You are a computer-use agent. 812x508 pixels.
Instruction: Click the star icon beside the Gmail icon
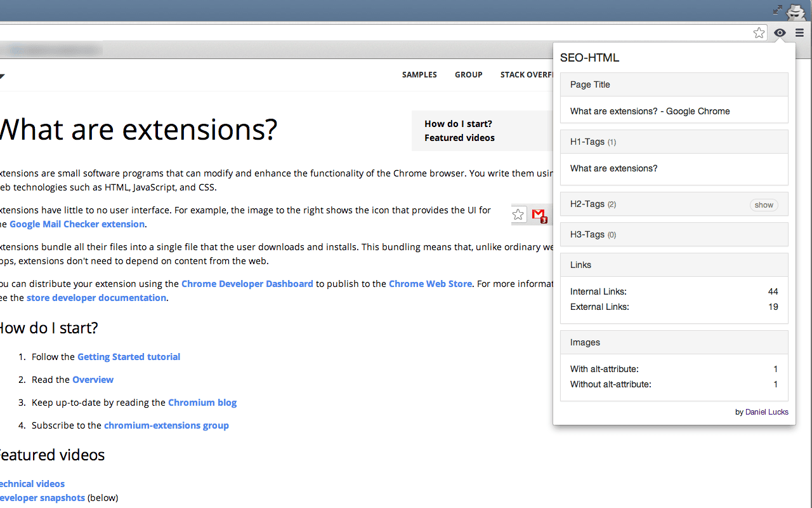tap(519, 215)
